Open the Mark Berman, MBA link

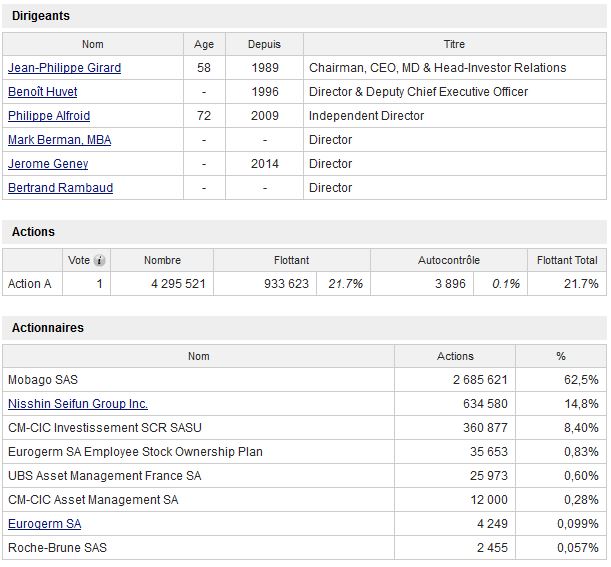click(x=59, y=140)
